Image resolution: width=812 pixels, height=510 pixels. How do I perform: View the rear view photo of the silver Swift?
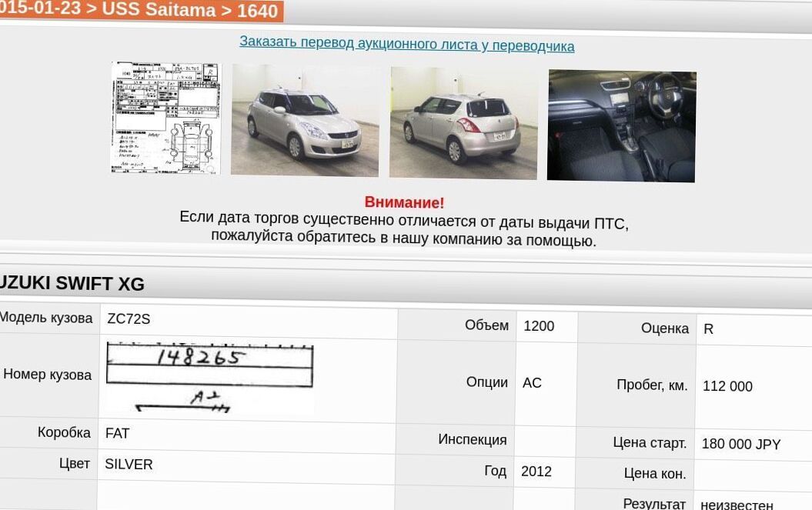[463, 123]
